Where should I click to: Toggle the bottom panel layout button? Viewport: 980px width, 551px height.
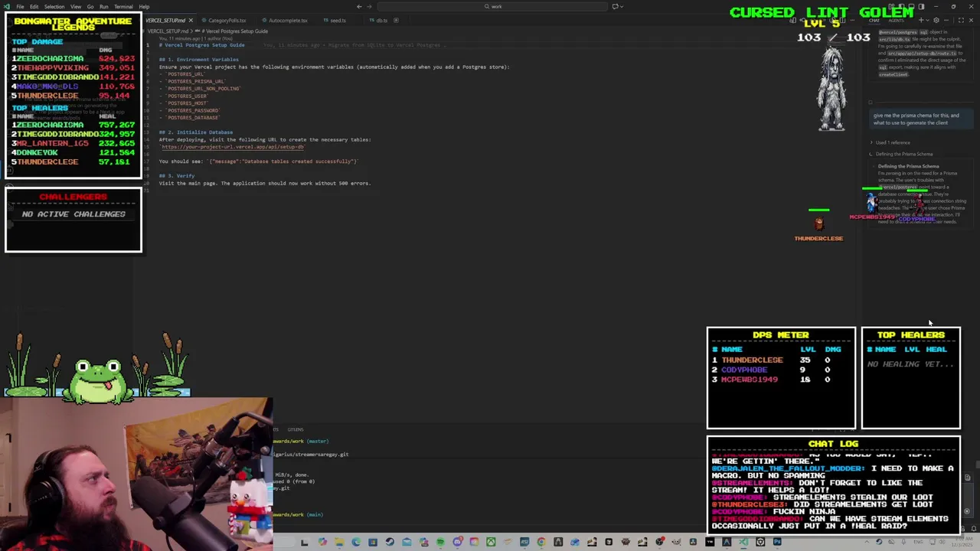pos(911,6)
